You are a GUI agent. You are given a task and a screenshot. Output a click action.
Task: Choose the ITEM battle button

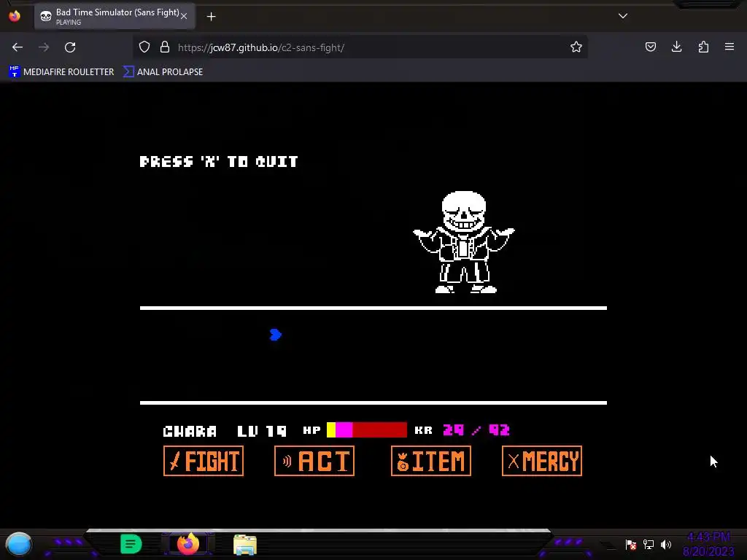click(x=431, y=461)
